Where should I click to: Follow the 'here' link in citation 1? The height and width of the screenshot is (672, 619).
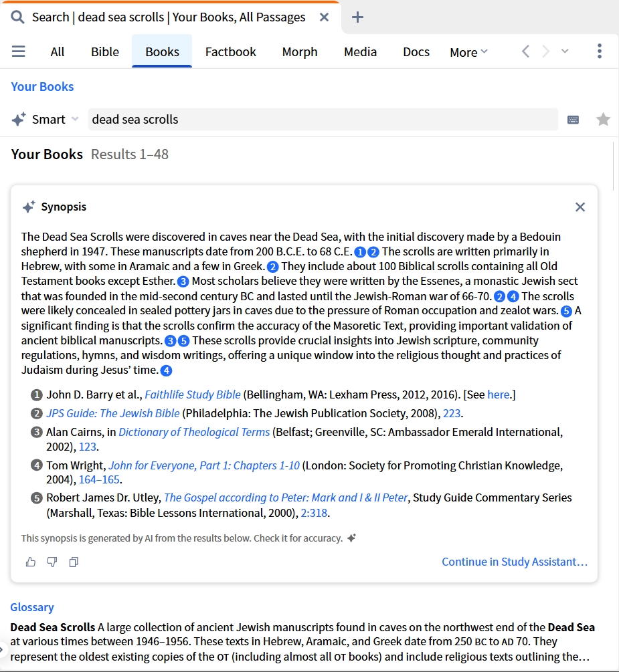498,395
